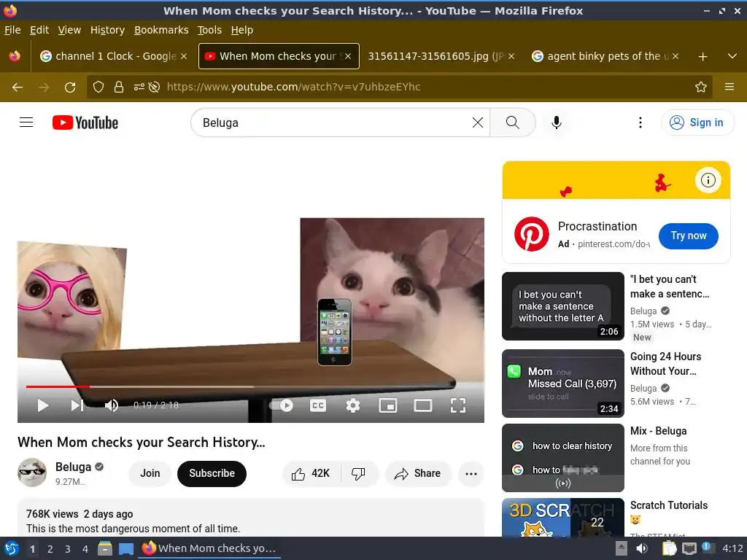Open the player settings gear

point(352,405)
